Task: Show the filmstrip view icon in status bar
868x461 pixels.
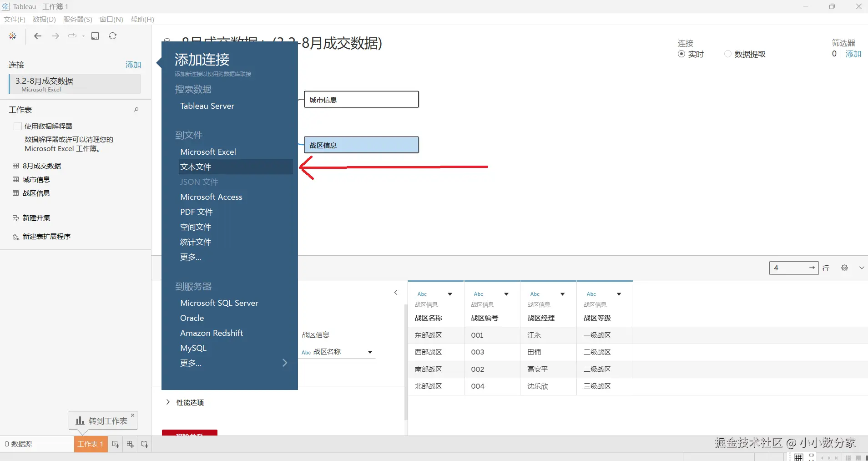Action: tap(858, 458)
